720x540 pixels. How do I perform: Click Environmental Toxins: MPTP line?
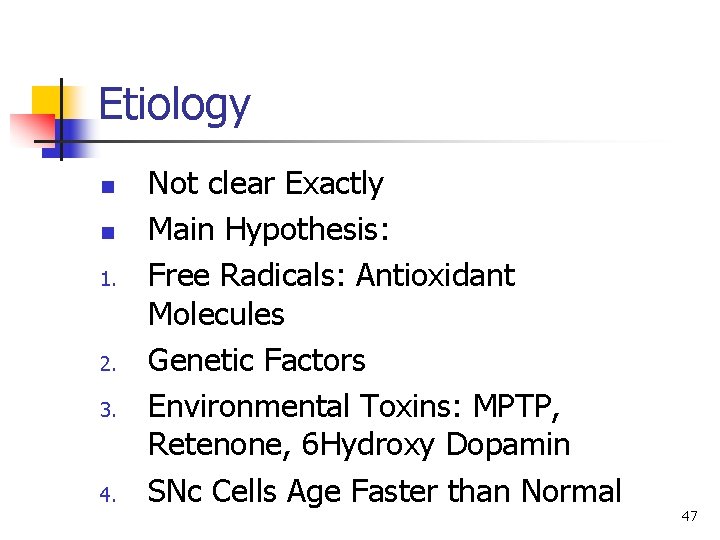click(x=354, y=406)
